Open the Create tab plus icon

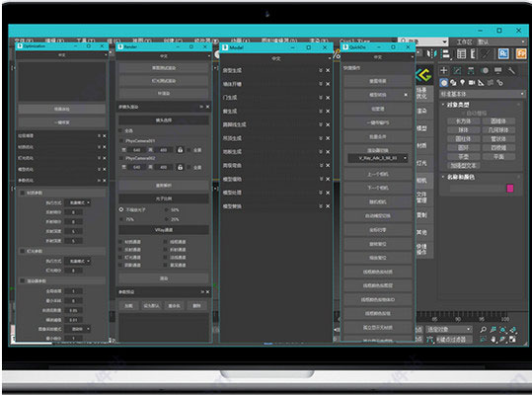coord(444,70)
